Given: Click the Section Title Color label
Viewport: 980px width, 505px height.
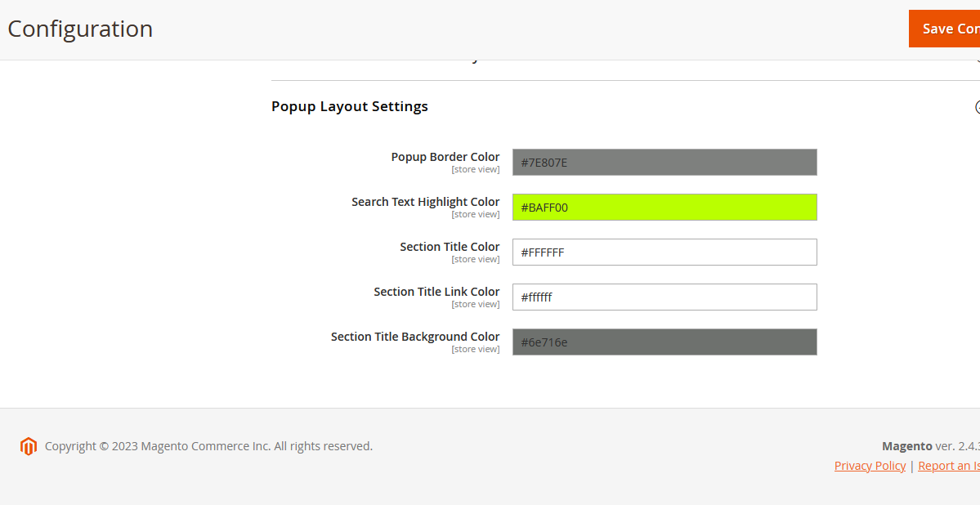Looking at the screenshot, I should click(x=450, y=247).
